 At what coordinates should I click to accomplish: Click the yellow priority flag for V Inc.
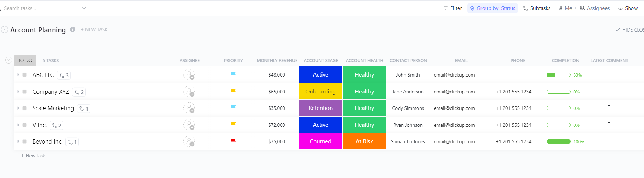[x=233, y=125]
